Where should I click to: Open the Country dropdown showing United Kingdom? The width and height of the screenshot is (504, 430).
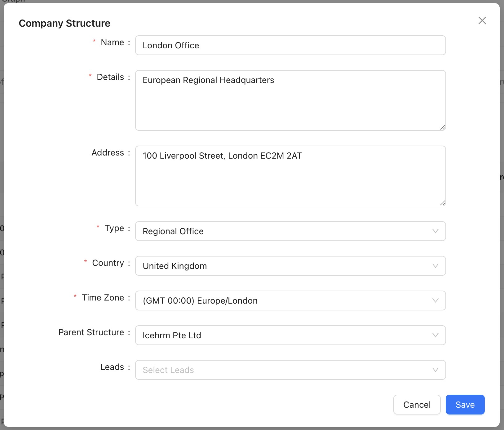[x=279, y=266]
